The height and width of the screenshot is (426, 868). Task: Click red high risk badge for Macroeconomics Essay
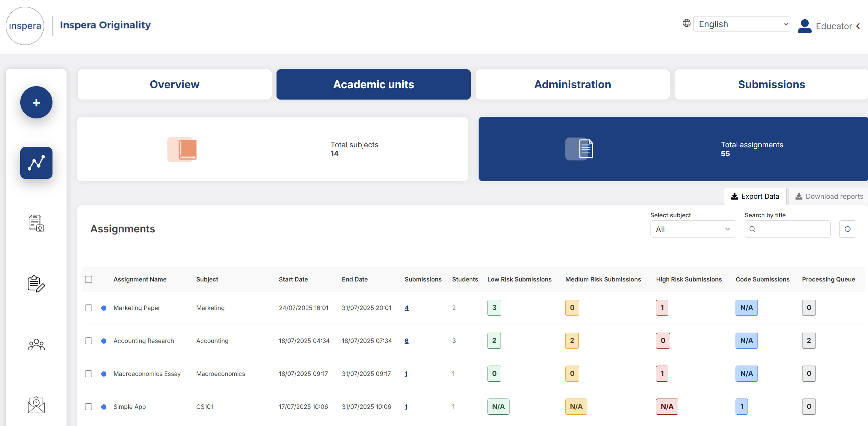point(662,373)
